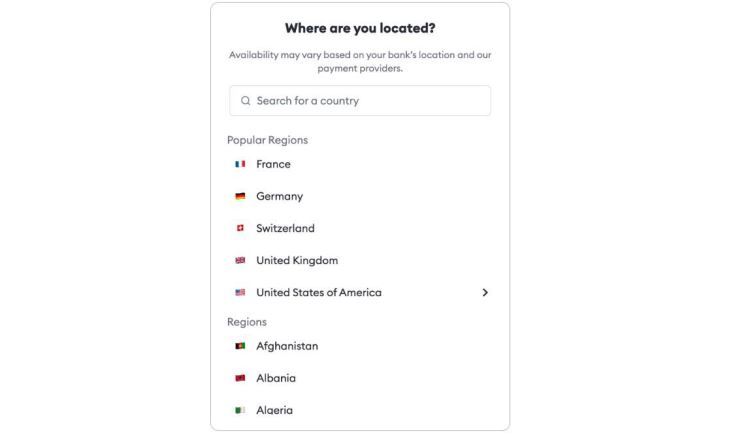Click the Algeria flag icon
Screen dimensions: 750x433
tap(240, 410)
